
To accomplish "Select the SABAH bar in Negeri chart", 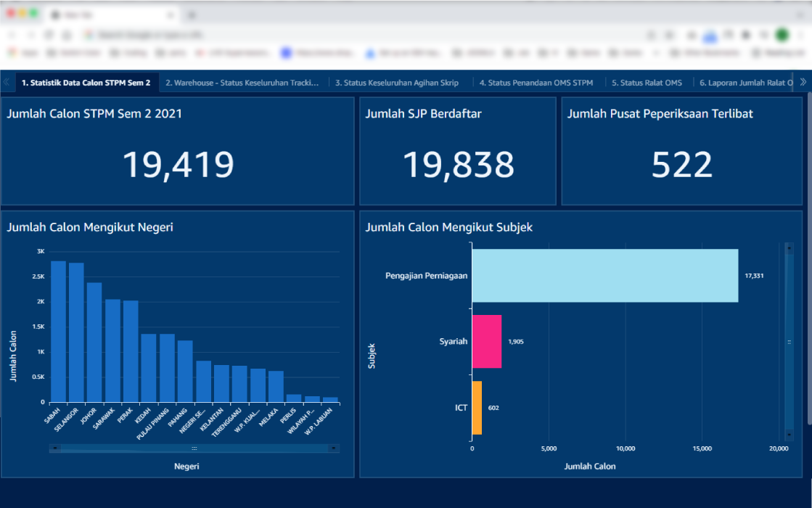I will pos(58,331).
